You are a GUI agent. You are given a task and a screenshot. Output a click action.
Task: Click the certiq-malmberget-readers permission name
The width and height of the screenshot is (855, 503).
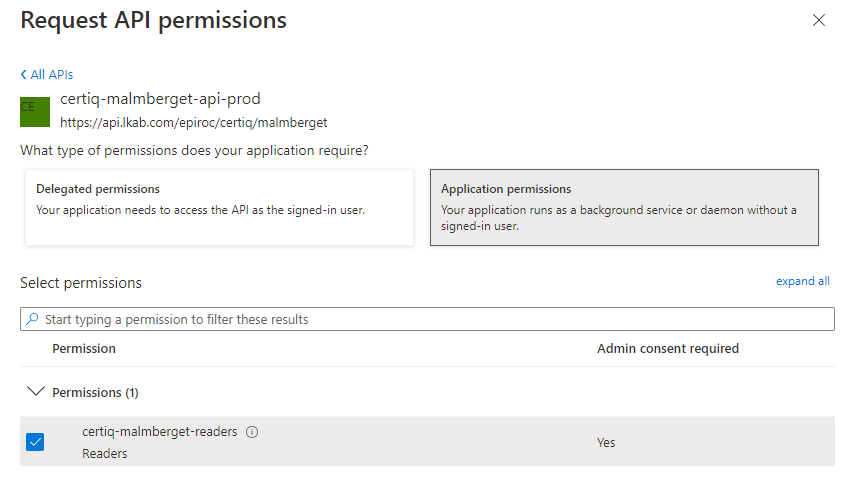pyautogui.click(x=159, y=432)
